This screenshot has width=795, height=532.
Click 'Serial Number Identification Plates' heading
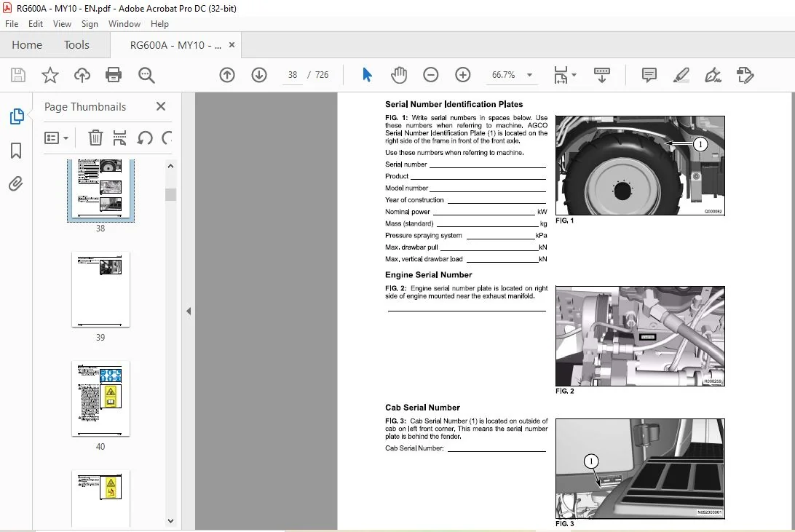click(x=454, y=104)
